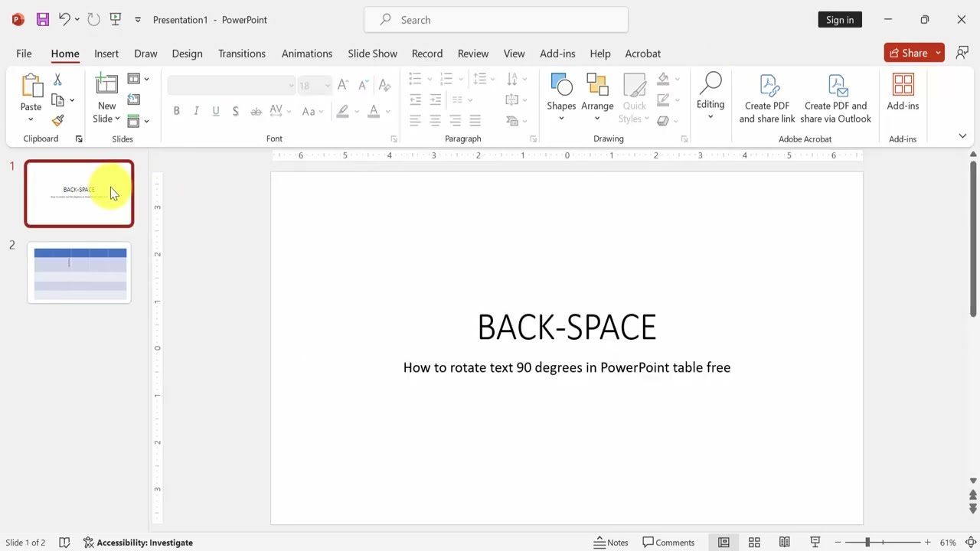Toggle Normal view in status bar
This screenshot has width=980, height=551.
(724, 543)
